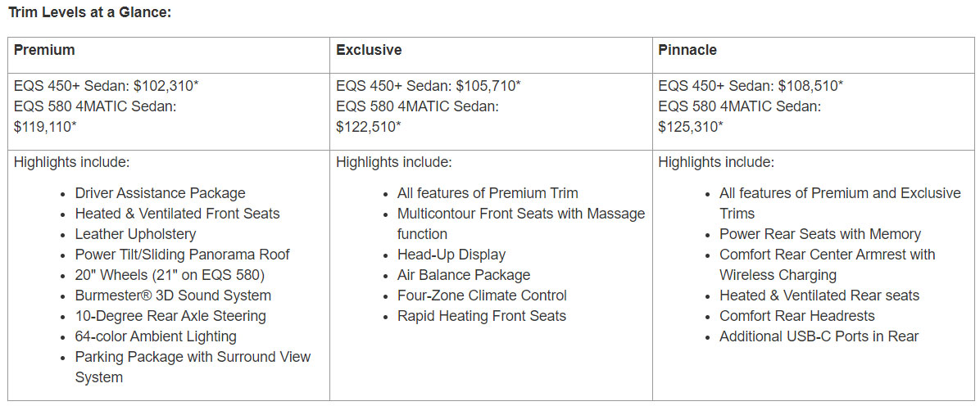Click the Air Balance Package item
980x406 pixels.
(x=464, y=275)
